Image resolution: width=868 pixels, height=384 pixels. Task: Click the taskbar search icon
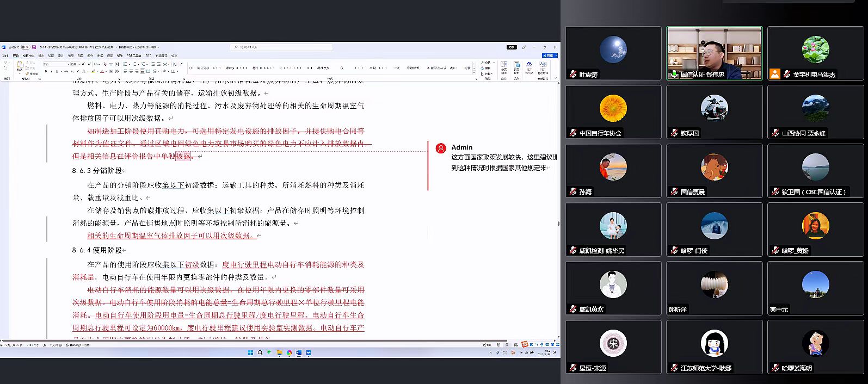[x=260, y=352]
